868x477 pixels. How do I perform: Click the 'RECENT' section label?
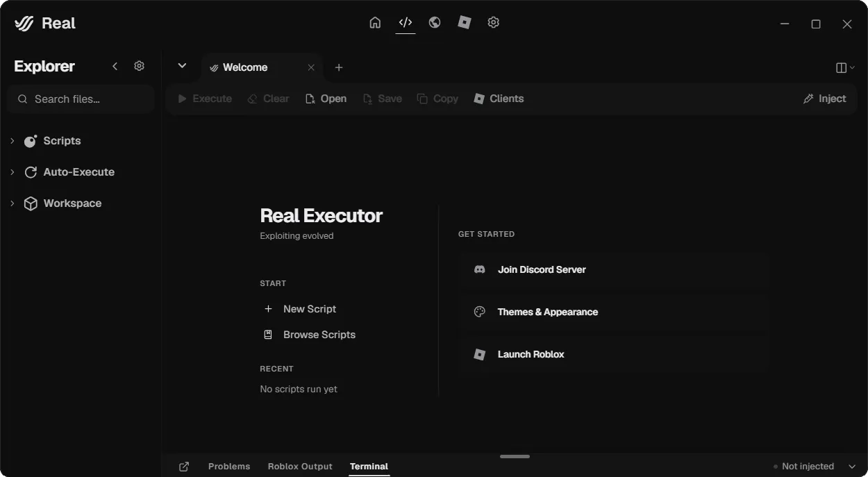(276, 369)
